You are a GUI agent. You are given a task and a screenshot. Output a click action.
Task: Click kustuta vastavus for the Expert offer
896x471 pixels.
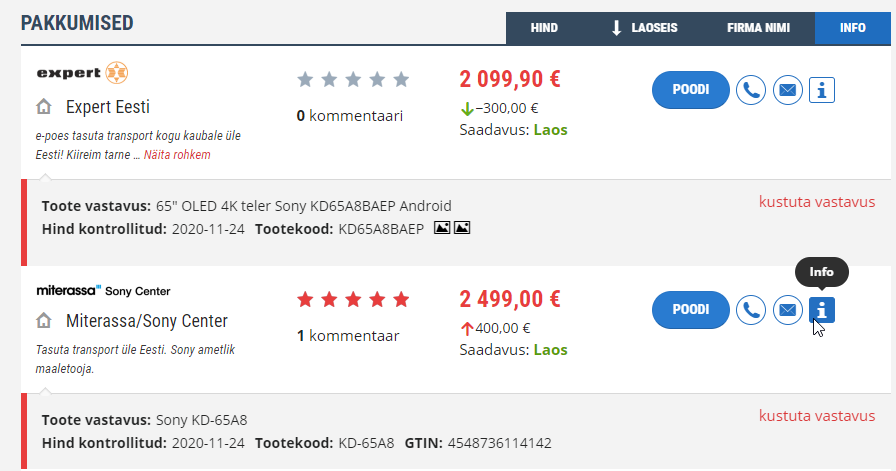(817, 202)
